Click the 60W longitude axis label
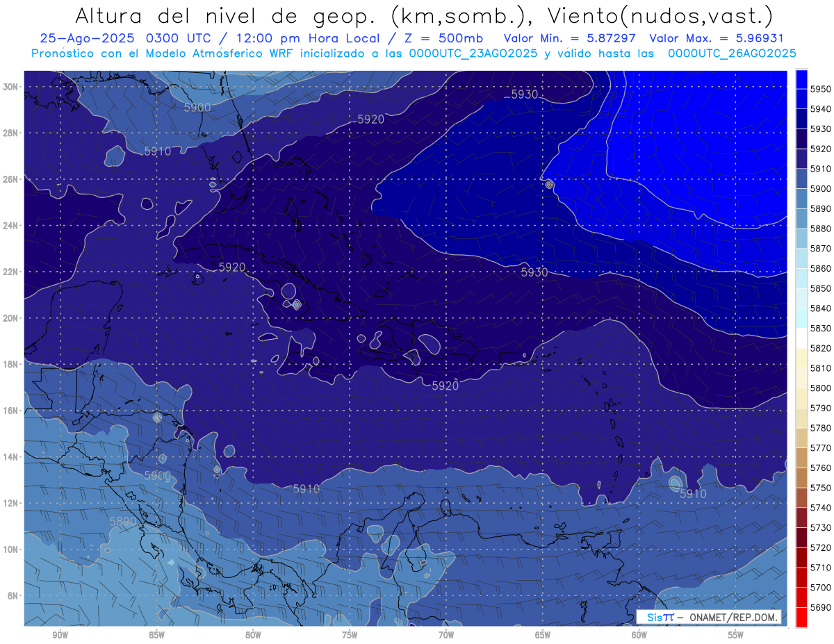Image resolution: width=834 pixels, height=644 pixels. coord(639,635)
